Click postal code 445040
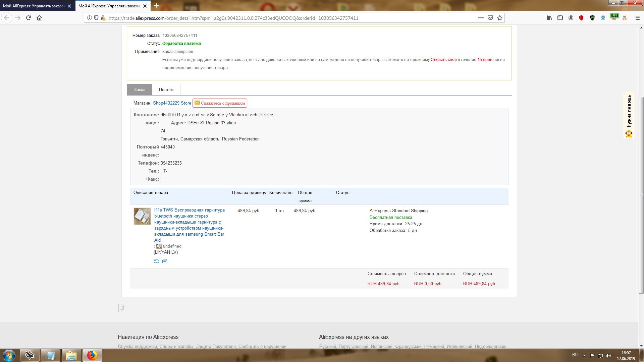This screenshot has width=644, height=362. click(x=168, y=147)
